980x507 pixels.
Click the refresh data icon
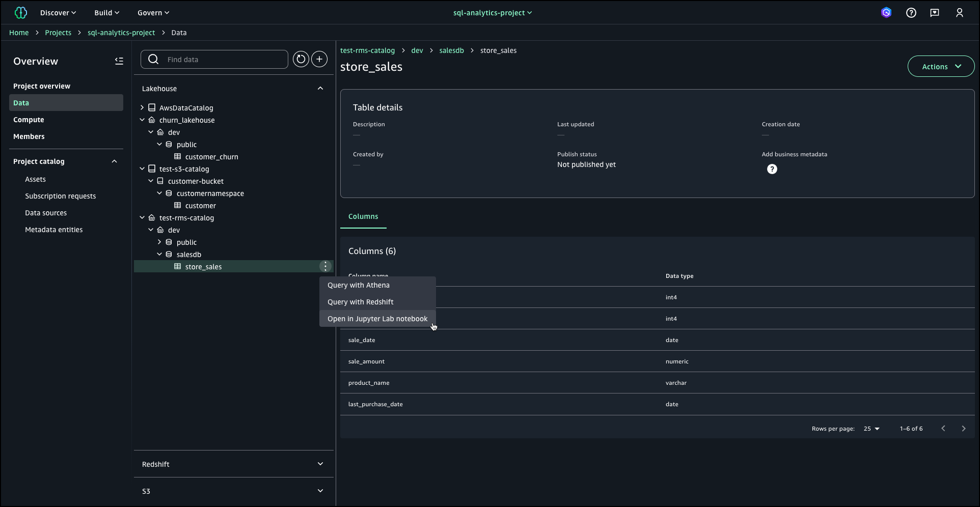(301, 60)
